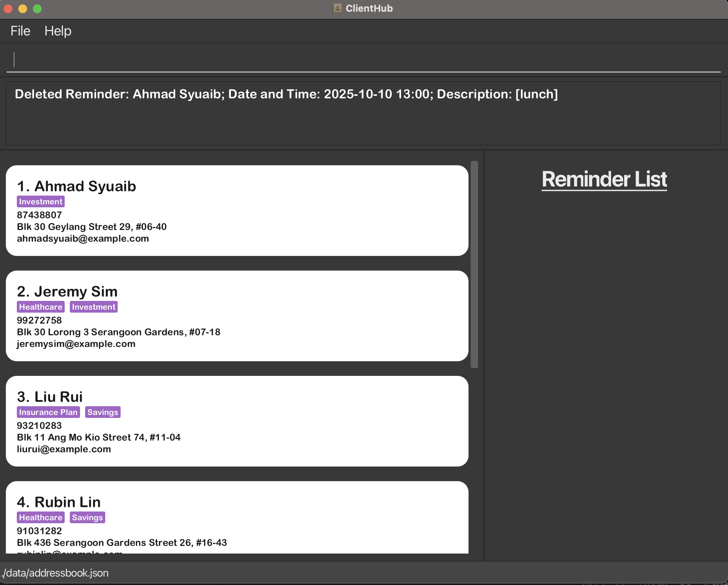Open the File menu
This screenshot has width=728, height=585.
(20, 31)
